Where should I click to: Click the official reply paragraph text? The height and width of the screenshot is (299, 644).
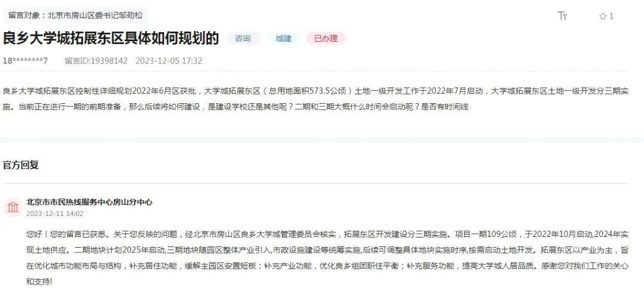point(327,258)
